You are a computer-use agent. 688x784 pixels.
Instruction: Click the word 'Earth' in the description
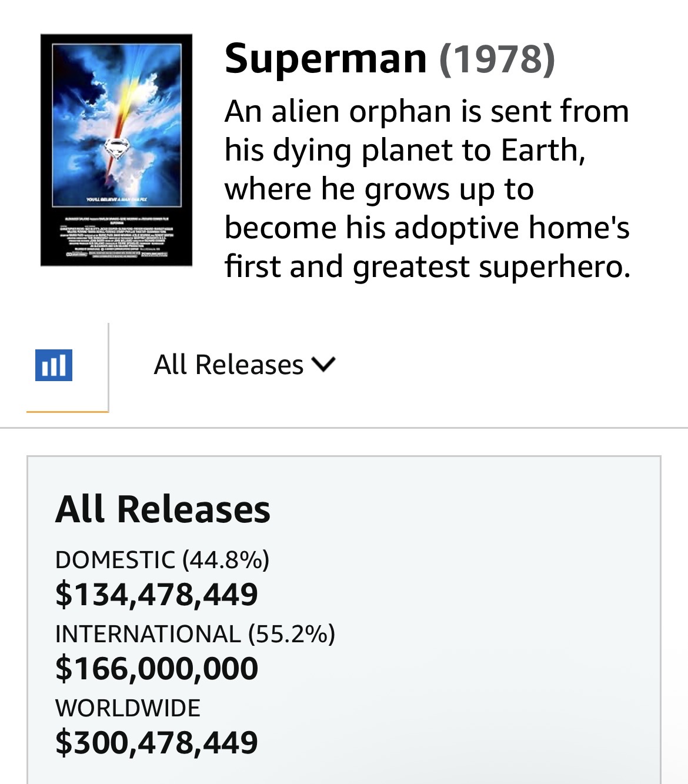tap(542, 150)
